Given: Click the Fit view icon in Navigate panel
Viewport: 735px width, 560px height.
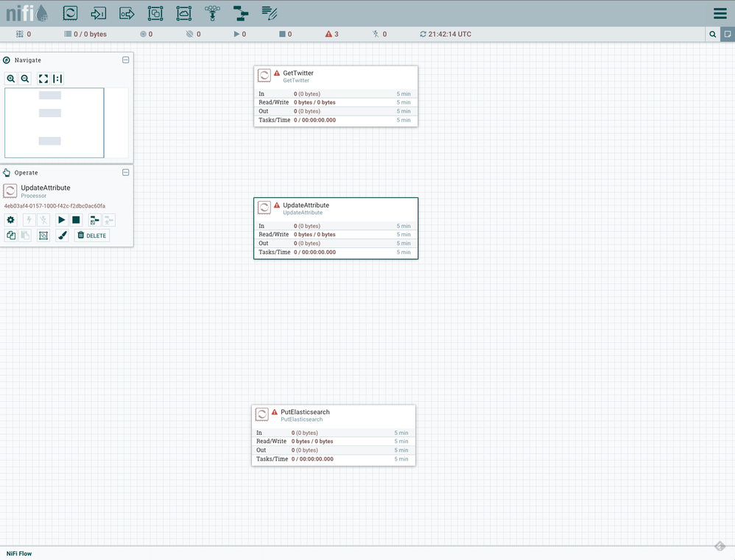Looking at the screenshot, I should (x=43, y=78).
